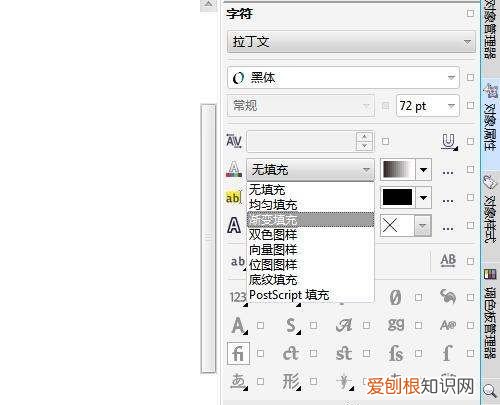
Task: Click the outlined A text outline icon
Action: click(x=234, y=226)
